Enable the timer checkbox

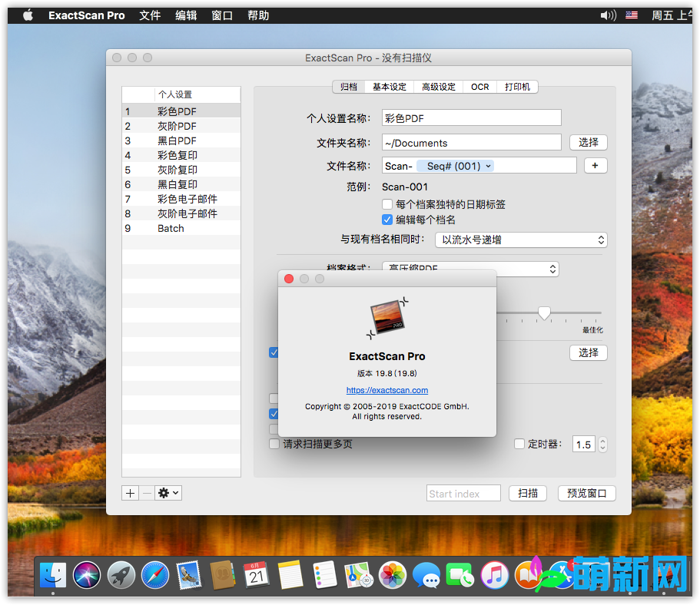coord(519,444)
